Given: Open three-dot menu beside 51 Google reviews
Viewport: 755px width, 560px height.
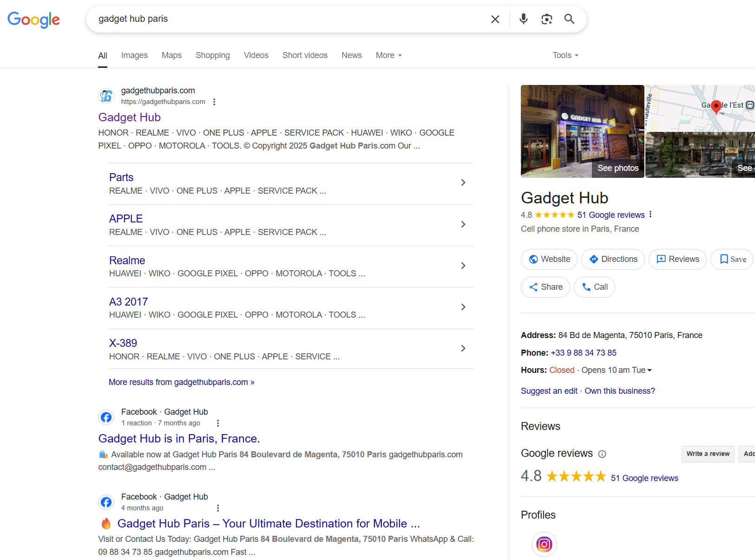Looking at the screenshot, I should (650, 215).
